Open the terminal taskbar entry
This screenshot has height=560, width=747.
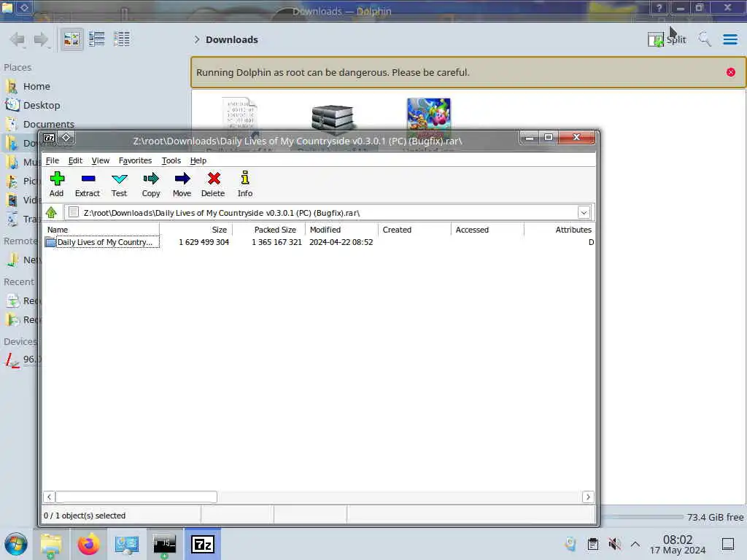click(x=164, y=544)
